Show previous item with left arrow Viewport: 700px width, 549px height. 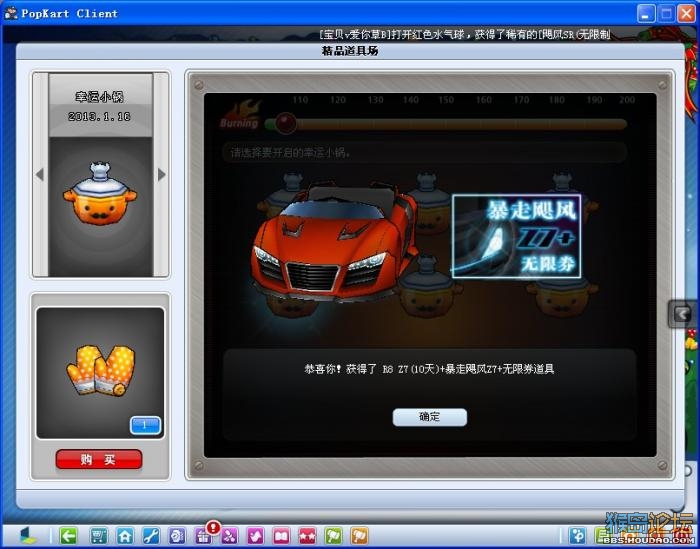pyautogui.click(x=40, y=175)
